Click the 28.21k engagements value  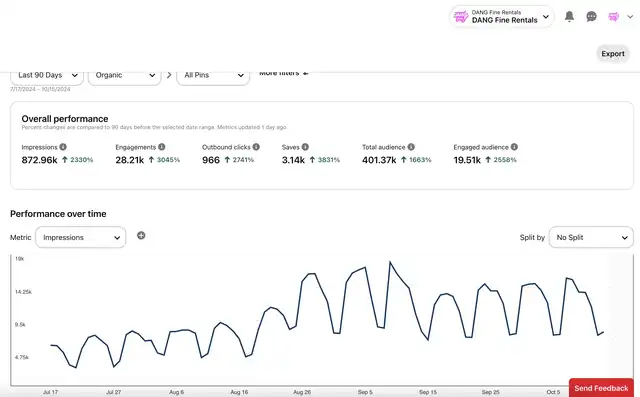(129, 160)
